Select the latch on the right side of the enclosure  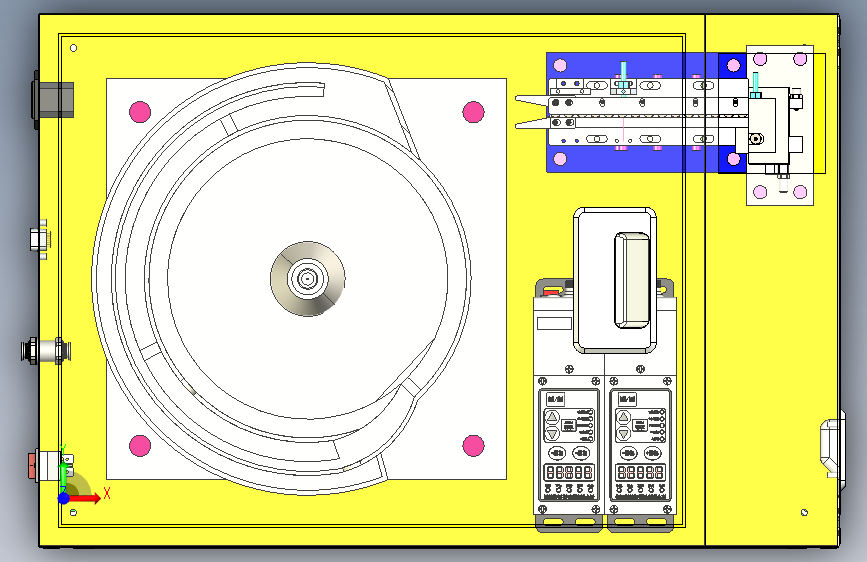(833, 448)
